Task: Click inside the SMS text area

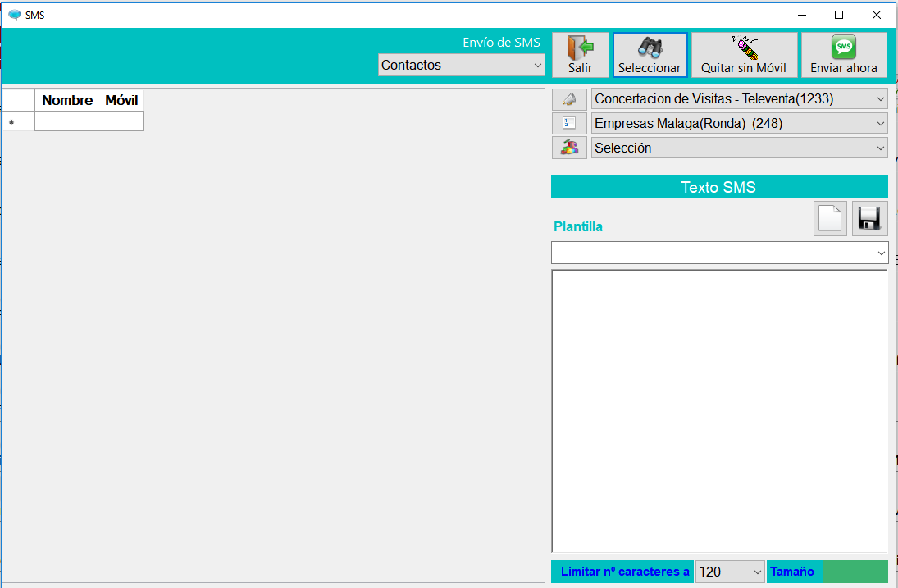Action: pyautogui.click(x=719, y=411)
